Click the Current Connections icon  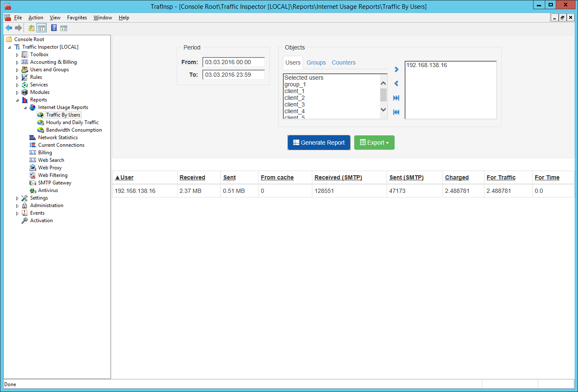click(x=33, y=145)
